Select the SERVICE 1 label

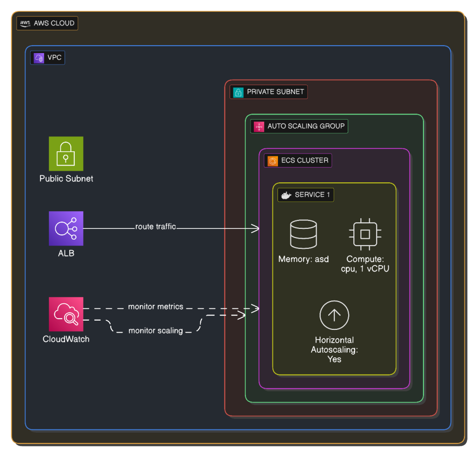pos(312,194)
